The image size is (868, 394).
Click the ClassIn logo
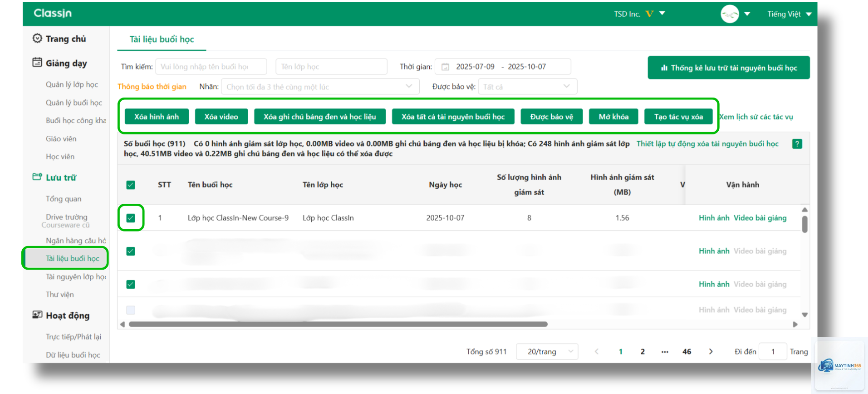53,13
